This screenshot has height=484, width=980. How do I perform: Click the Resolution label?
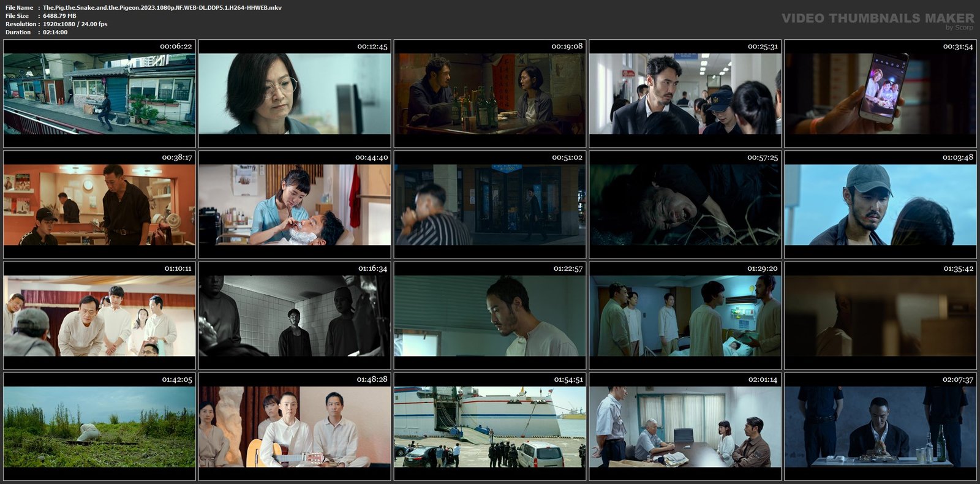click(20, 24)
